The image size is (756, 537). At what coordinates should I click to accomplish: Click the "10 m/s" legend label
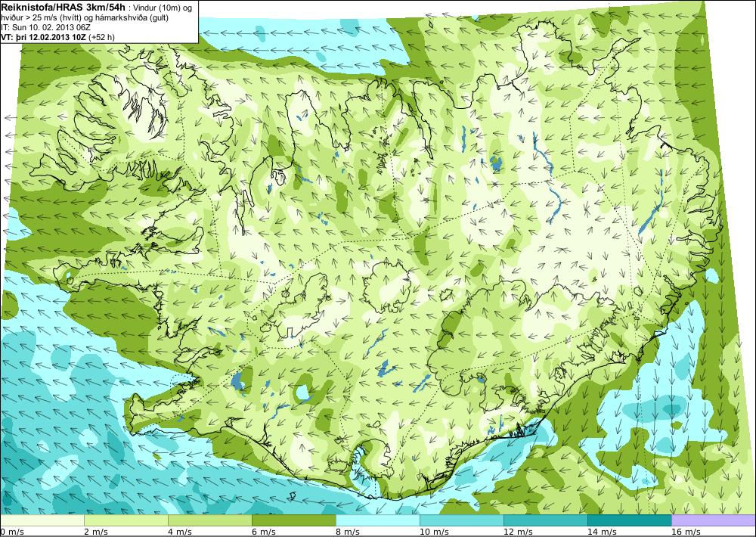pos(435,532)
